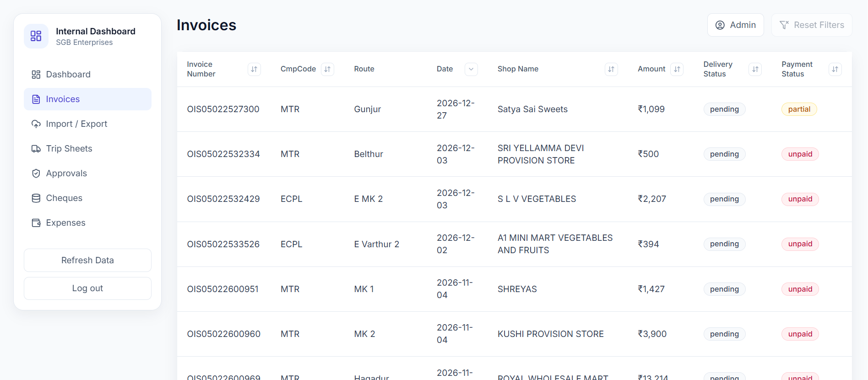This screenshot has width=868, height=380.
Task: Click shop name Satya Sai Sweets
Action: (x=532, y=109)
